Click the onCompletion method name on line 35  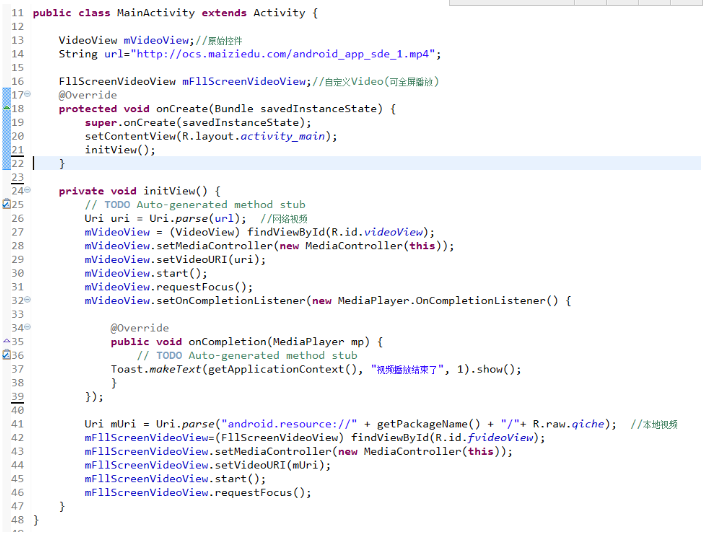(227, 342)
